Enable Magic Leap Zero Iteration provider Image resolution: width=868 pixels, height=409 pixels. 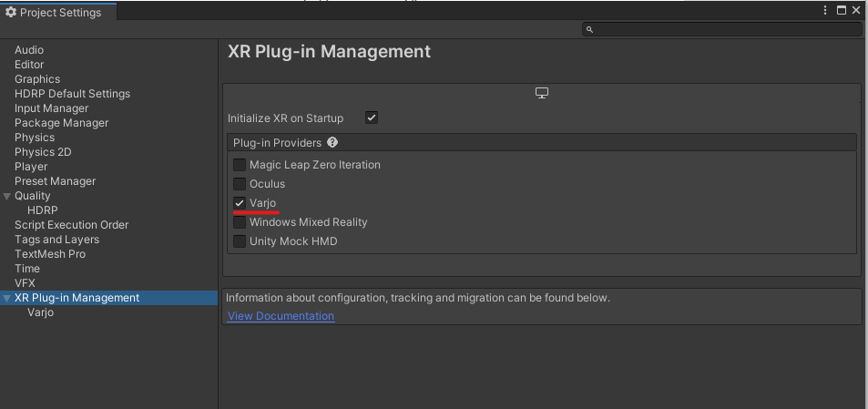click(x=240, y=165)
